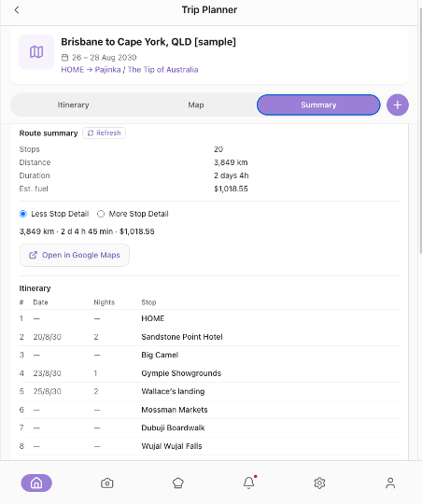Switch to the Summary tab

(x=318, y=105)
